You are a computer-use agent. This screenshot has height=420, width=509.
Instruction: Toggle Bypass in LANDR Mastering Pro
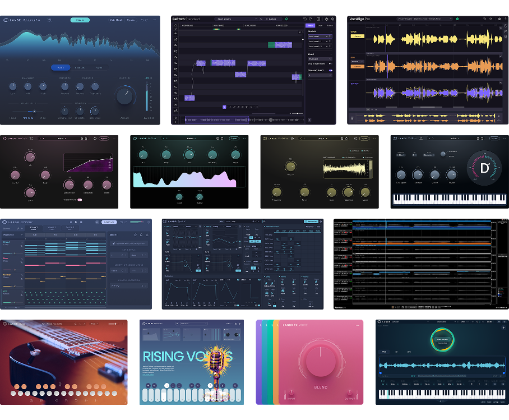tap(131, 20)
